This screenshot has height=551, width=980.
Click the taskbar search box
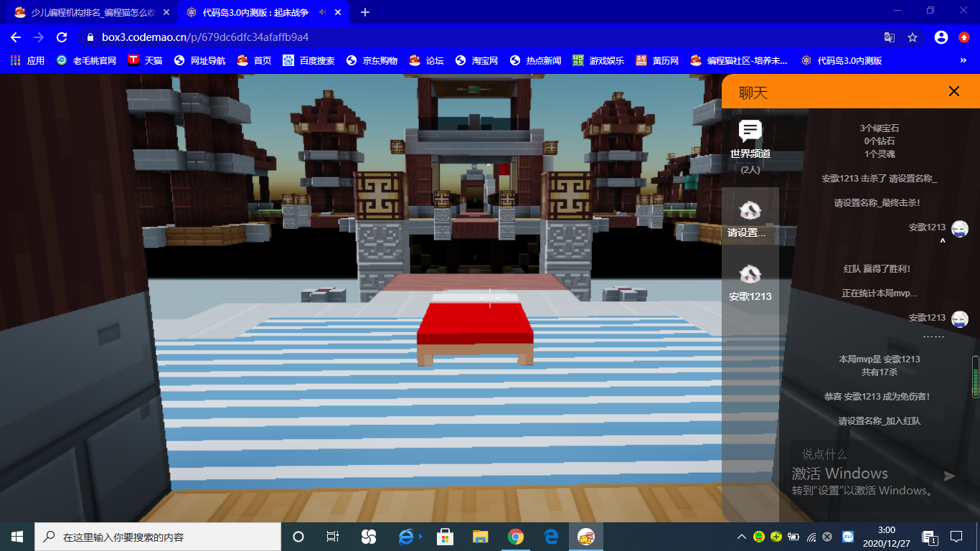[158, 537]
